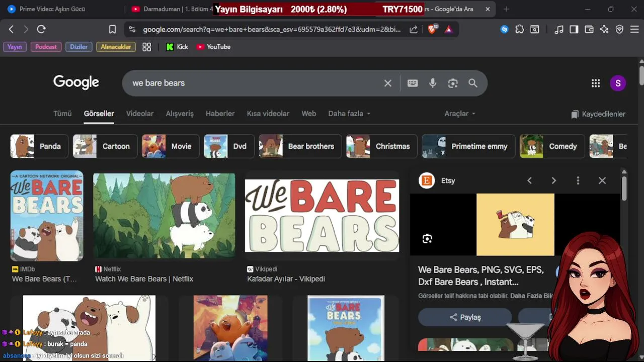Filter images by Christmas chip
644x362 pixels.
[x=381, y=146]
